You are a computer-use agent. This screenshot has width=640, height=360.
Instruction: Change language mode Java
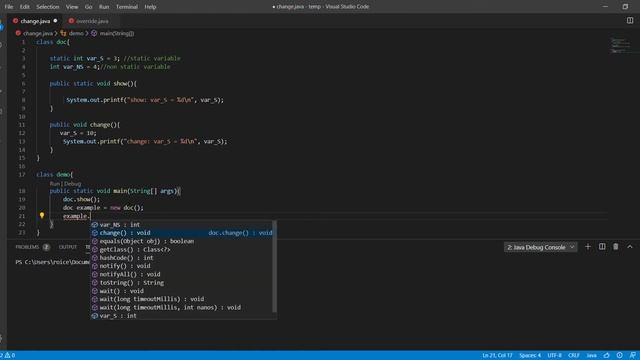(x=591, y=356)
